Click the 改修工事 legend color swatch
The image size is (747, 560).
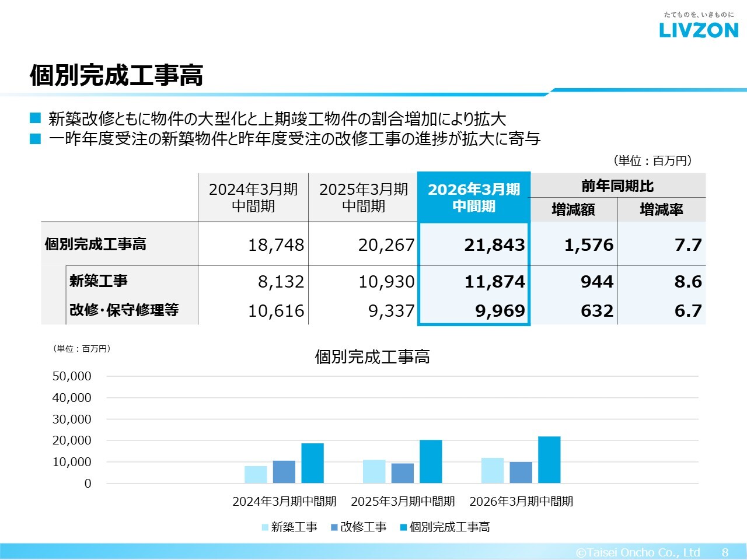(x=334, y=527)
